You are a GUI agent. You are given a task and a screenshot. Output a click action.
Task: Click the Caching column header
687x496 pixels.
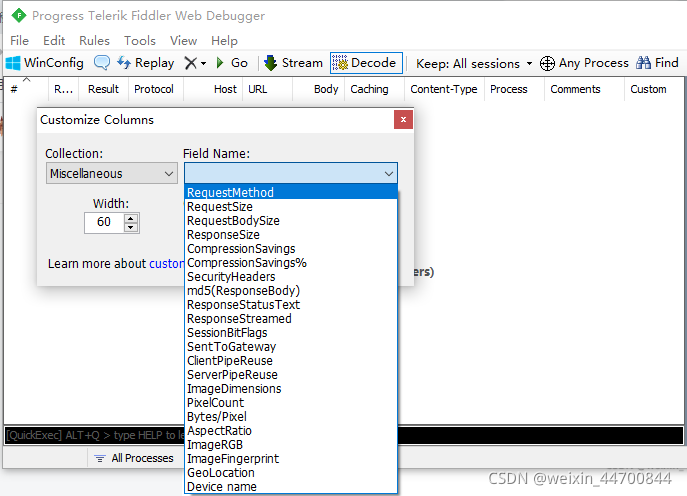pos(374,89)
